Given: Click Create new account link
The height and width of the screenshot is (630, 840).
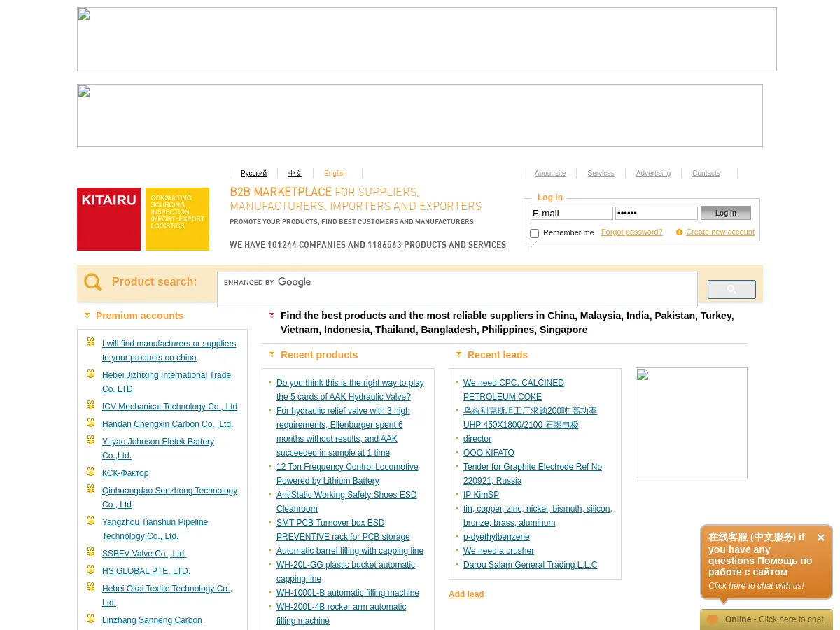Looking at the screenshot, I should tap(720, 232).
